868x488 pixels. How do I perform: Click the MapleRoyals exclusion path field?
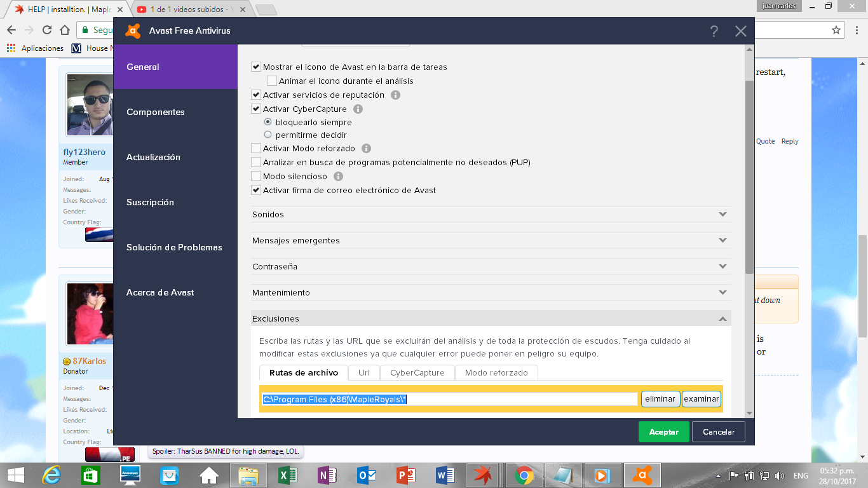[449, 399]
